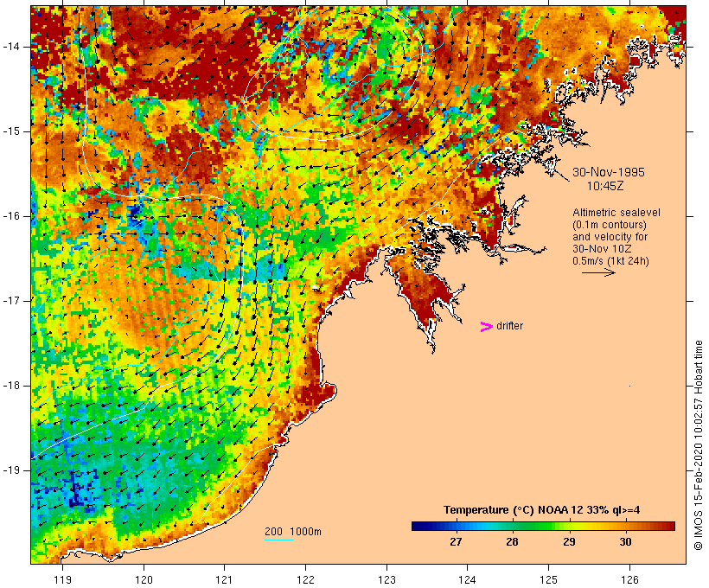The image size is (709, 588).
Task: Click the colorbar label '30'
Action: (x=625, y=542)
